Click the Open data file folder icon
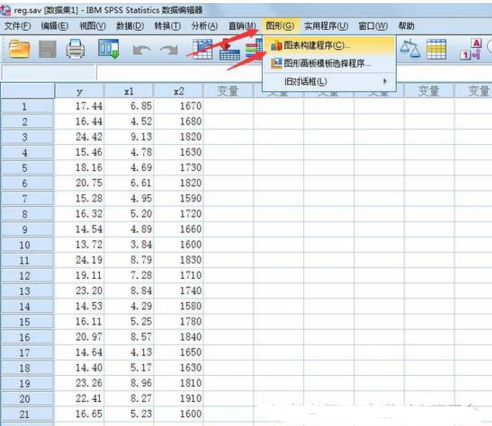The width and height of the screenshot is (492, 426). [19, 49]
